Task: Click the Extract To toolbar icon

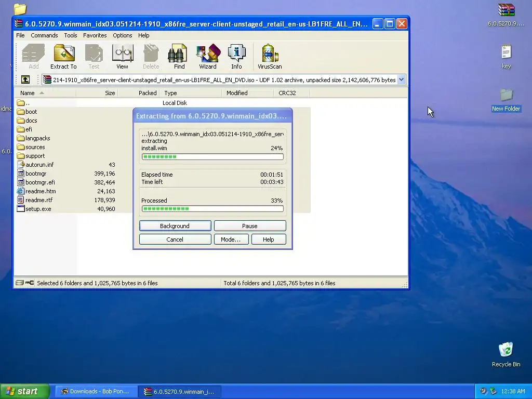Action: 63,57
